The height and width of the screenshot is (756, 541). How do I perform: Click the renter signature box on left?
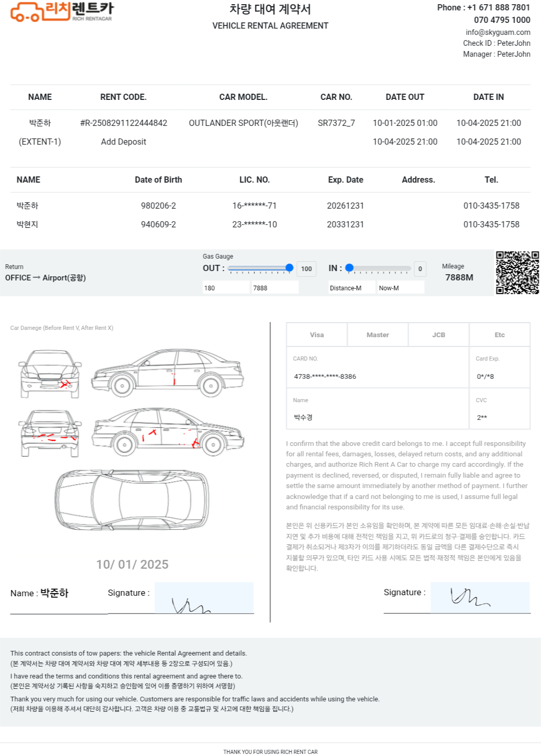(x=204, y=598)
